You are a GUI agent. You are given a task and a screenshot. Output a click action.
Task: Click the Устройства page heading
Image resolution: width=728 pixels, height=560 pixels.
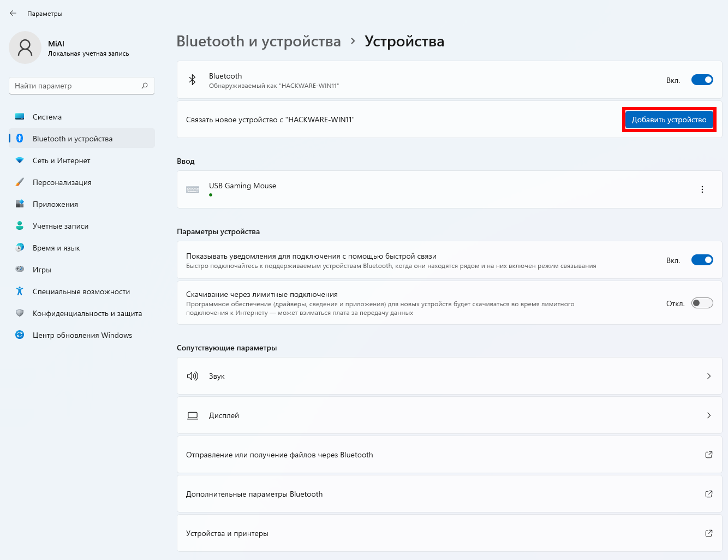[x=404, y=41]
